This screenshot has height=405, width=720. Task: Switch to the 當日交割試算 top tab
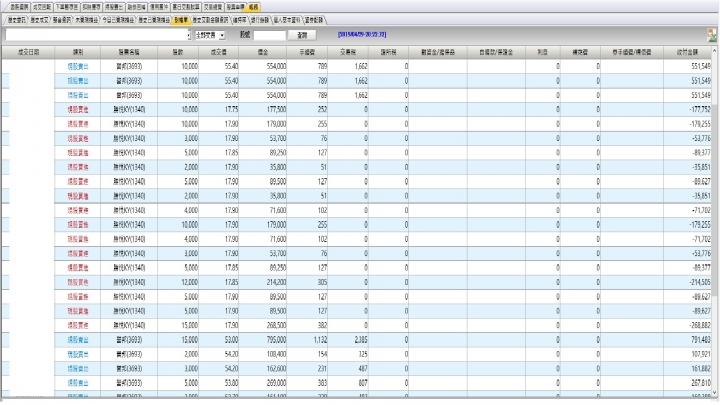click(186, 7)
